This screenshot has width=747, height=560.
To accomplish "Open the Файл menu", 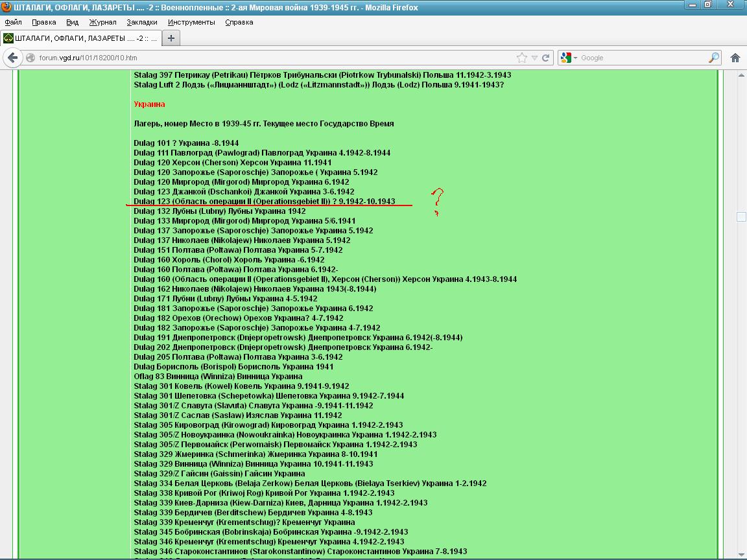I will click(13, 22).
